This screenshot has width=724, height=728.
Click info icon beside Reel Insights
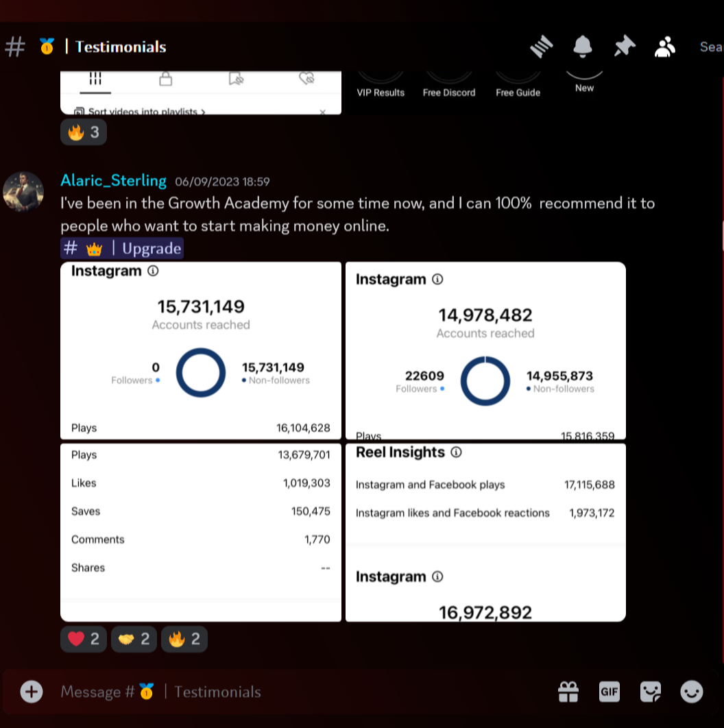click(x=456, y=452)
